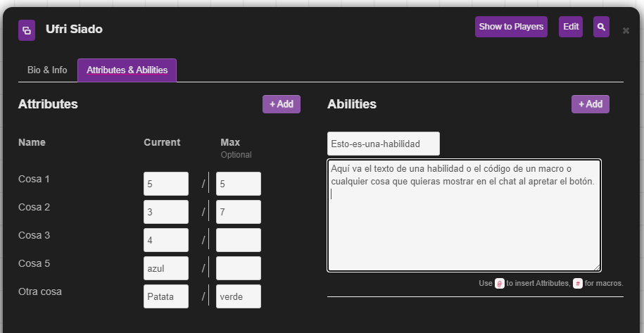Click Show to Players button

(x=511, y=27)
